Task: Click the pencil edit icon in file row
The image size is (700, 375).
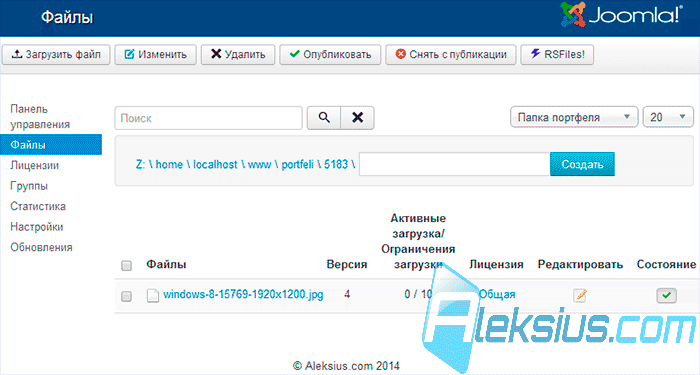Action: [580, 295]
